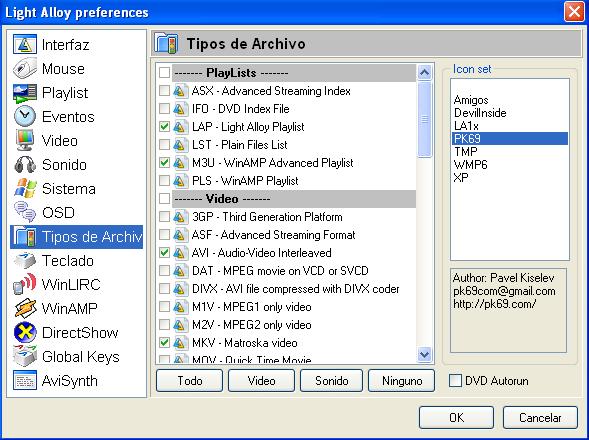
Task: Open the DirectShow icon
Action: 25,333
